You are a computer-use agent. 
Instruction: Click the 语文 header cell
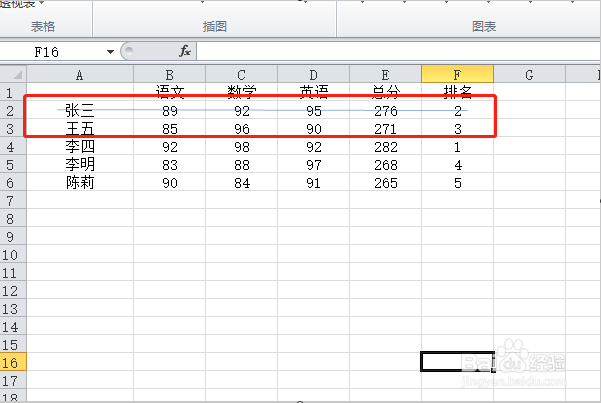tap(169, 92)
